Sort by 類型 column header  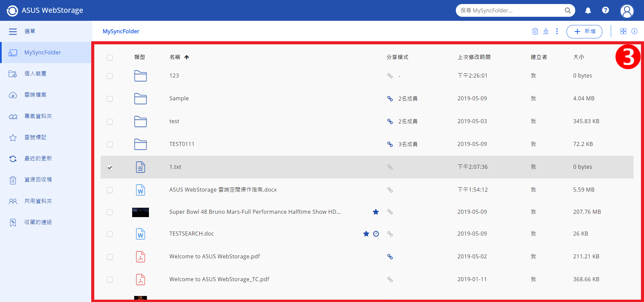pos(140,57)
